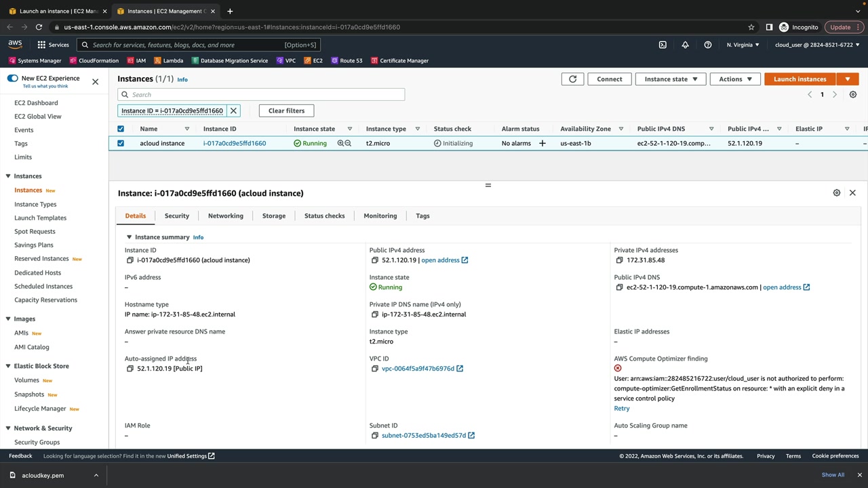
Task: Toggle New EC2 Experience switch
Action: click(x=13, y=78)
